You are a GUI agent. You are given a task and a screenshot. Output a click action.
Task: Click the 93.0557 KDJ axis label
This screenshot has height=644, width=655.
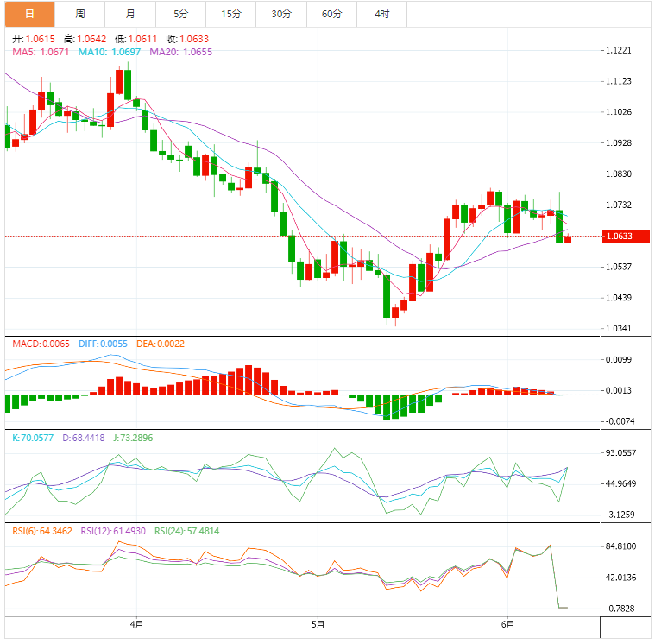click(620, 452)
